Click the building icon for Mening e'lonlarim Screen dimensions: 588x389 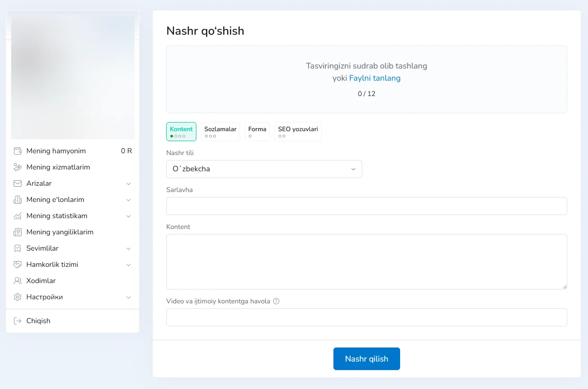(18, 200)
